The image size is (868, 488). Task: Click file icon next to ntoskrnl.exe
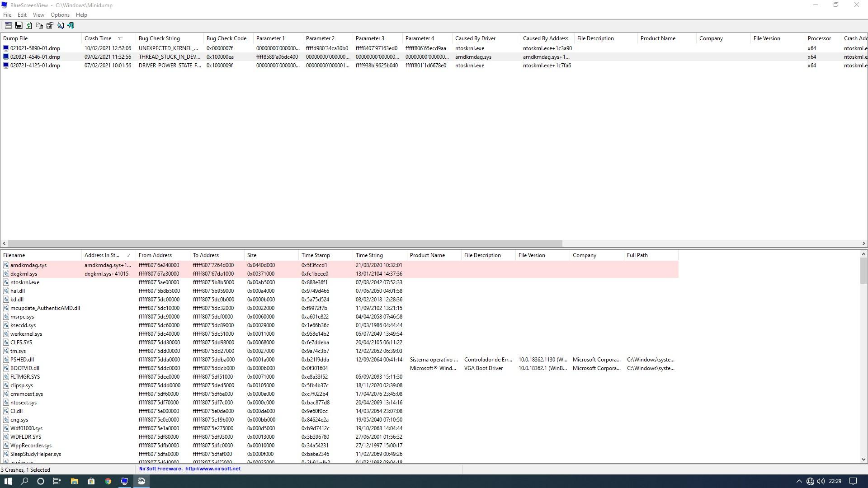(x=6, y=282)
